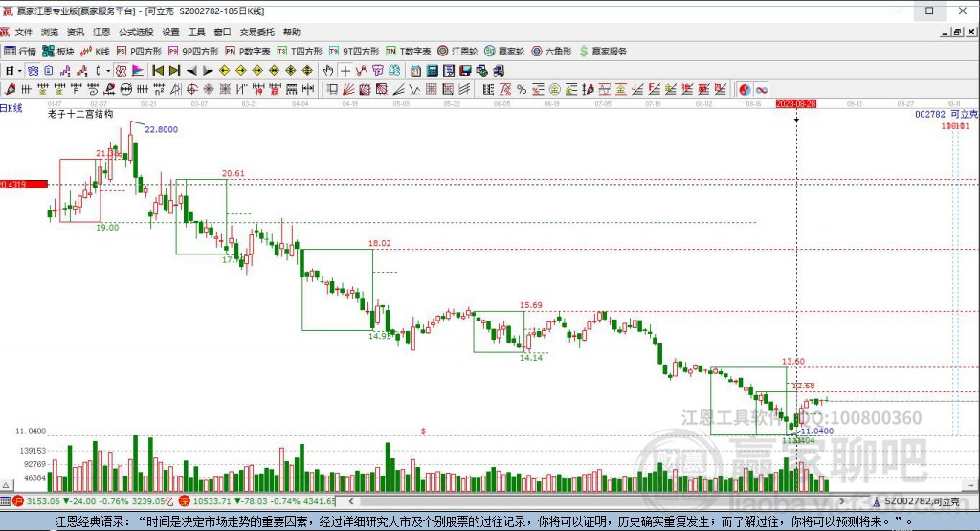Open the P四方形 tool
Screen dimensions: 980x531
point(139,52)
